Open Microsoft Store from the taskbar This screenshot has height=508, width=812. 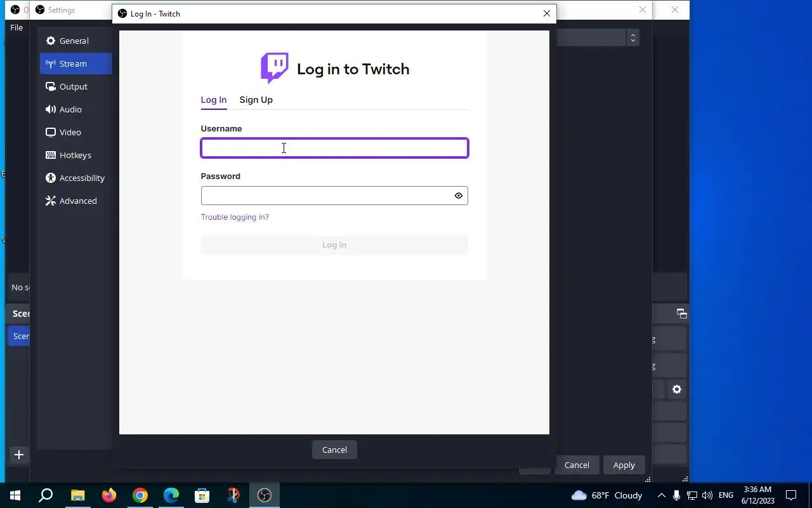pos(202,495)
